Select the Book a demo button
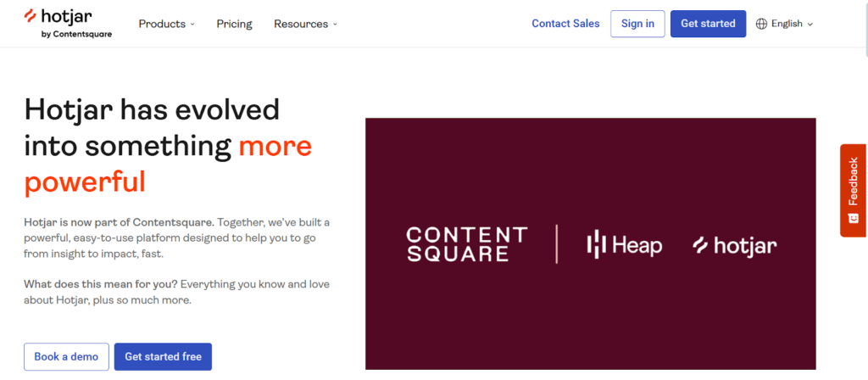The height and width of the screenshot is (380, 868). pos(66,357)
